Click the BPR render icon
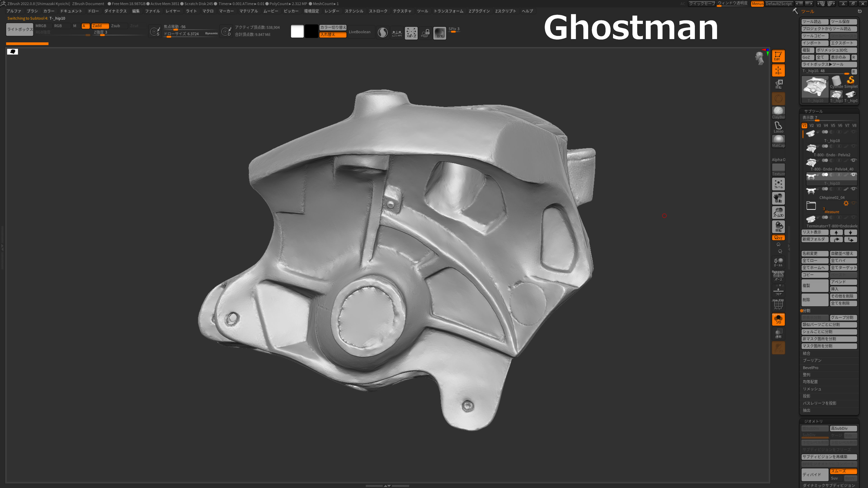 pos(439,33)
